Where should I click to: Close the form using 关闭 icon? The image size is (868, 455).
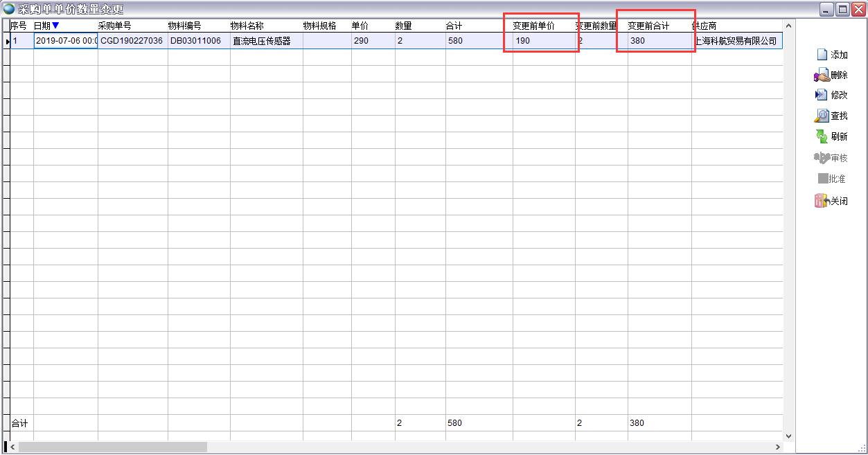point(822,201)
